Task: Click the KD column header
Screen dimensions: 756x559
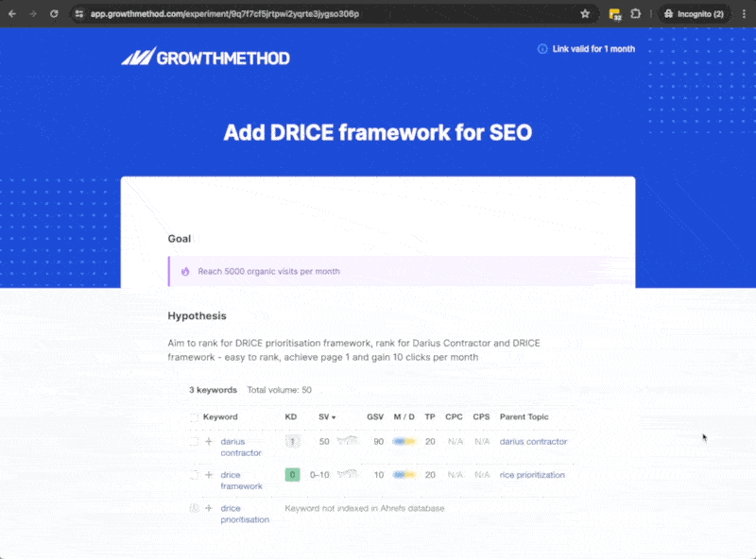Action: pyautogui.click(x=291, y=416)
